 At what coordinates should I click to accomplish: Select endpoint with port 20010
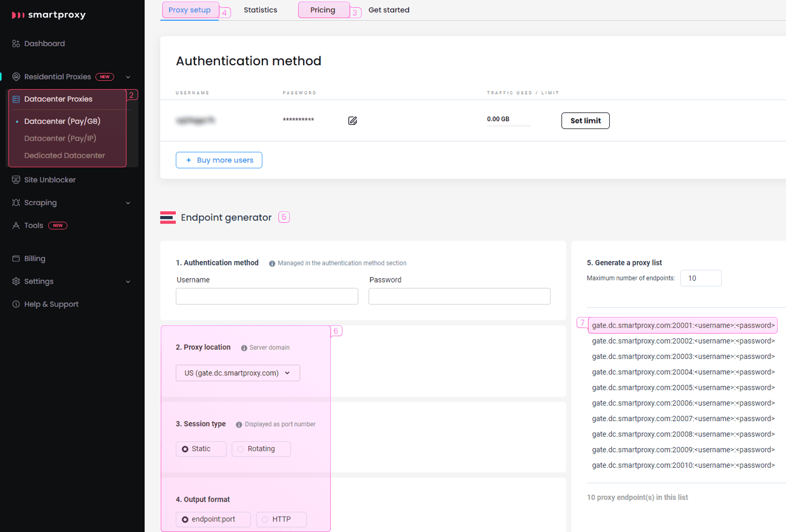point(683,465)
